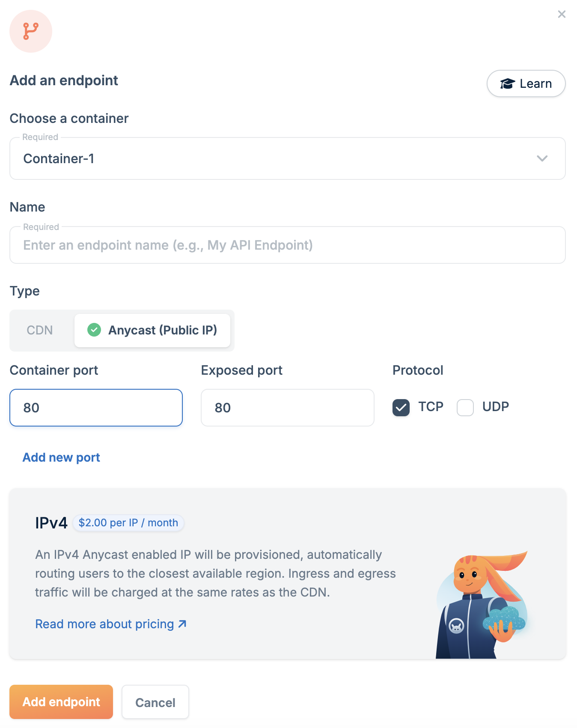Uncheck the TCP protocol checkbox
This screenshot has height=728, width=577.
[x=401, y=407]
